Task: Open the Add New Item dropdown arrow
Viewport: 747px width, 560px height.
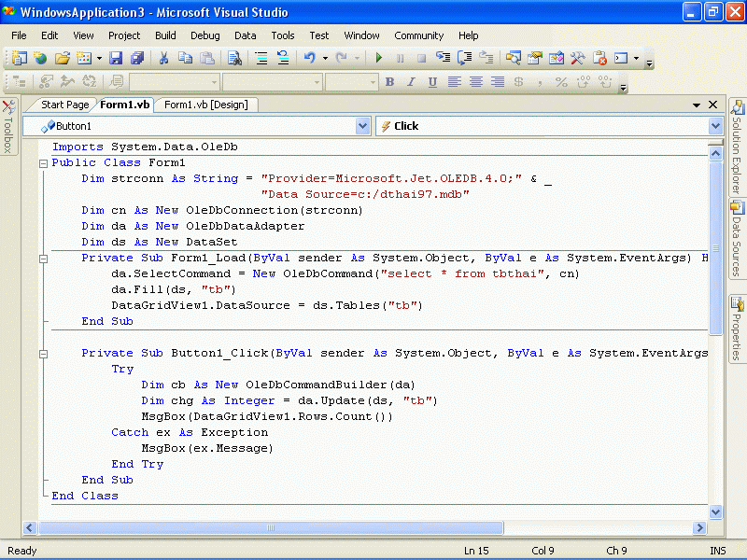Action: 99,58
